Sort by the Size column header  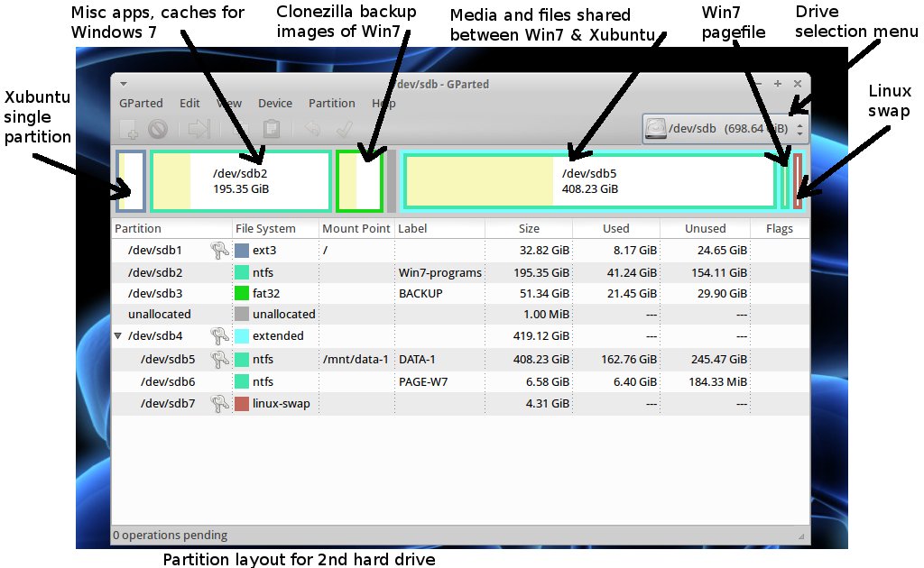click(529, 228)
